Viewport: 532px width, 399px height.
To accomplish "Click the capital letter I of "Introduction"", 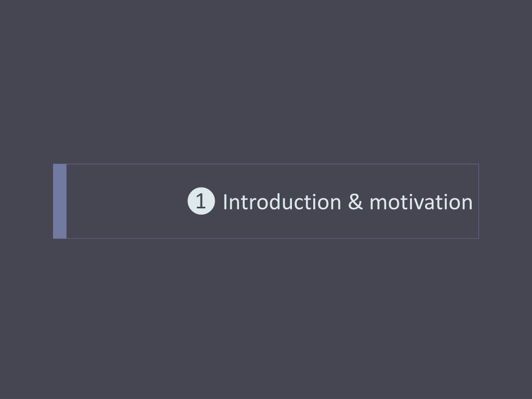I will coord(225,202).
